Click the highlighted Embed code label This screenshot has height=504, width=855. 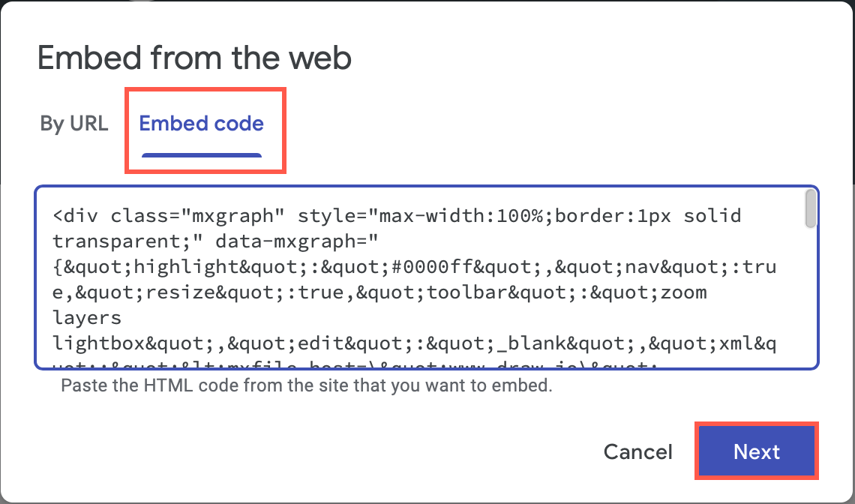point(200,123)
